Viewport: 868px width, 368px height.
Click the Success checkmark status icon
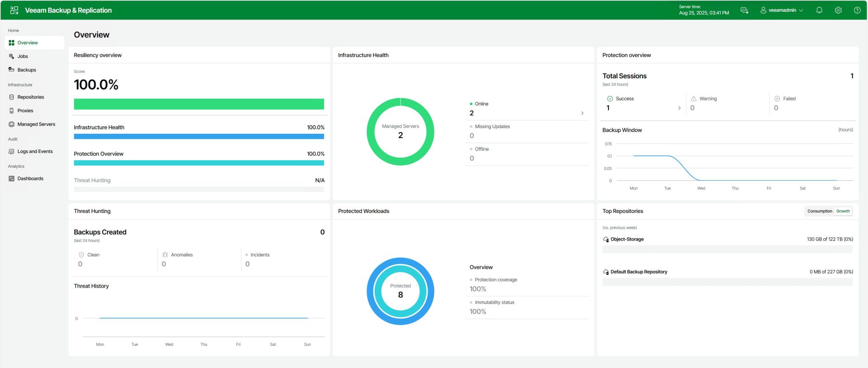[610, 99]
